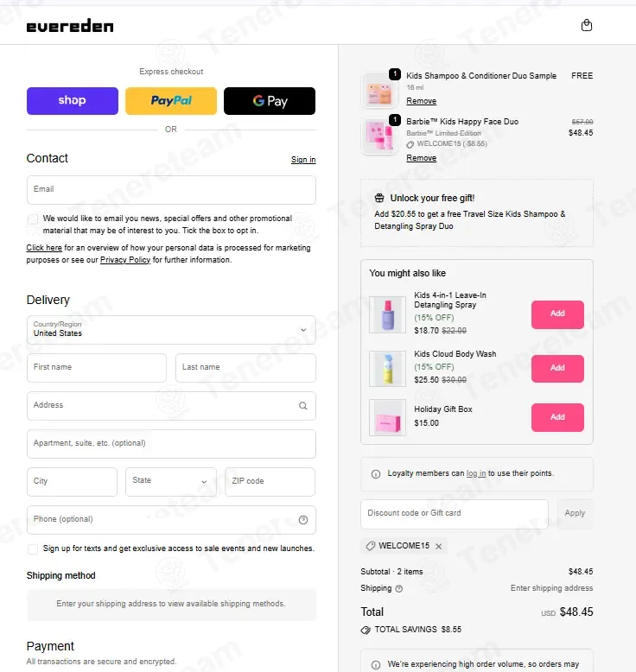Click the Unlock your free gift icon
Viewport: 636px width, 672px height.
click(x=379, y=198)
